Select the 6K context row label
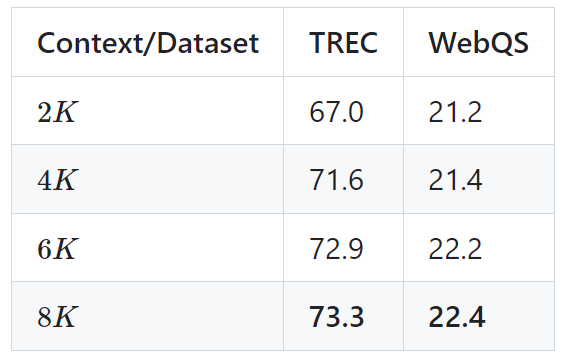The image size is (565, 362). pyautogui.click(x=57, y=249)
